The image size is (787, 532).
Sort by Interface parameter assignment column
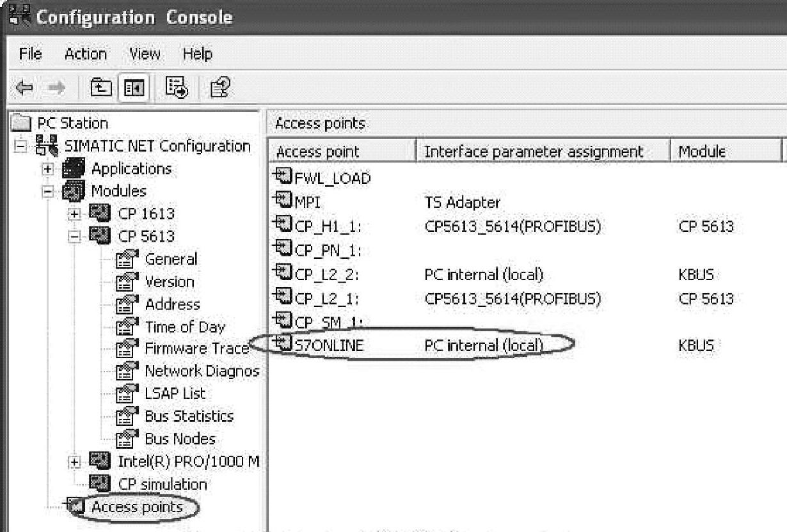click(x=543, y=152)
